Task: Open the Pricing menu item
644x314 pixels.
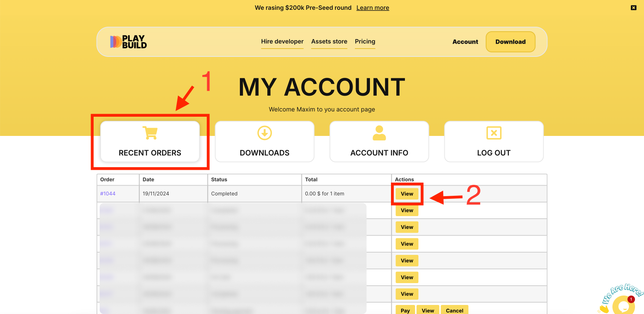Action: coord(365,41)
